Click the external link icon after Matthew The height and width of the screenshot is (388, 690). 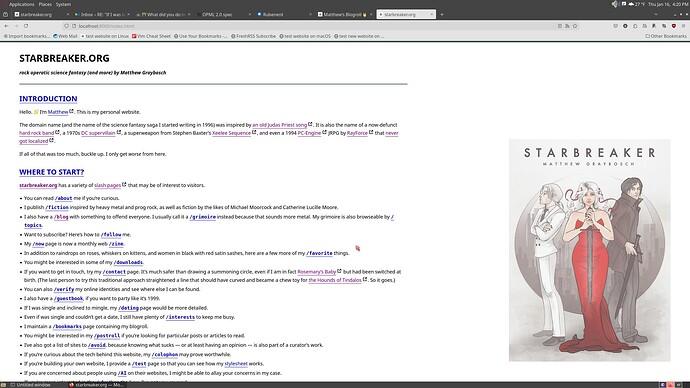[71, 111]
